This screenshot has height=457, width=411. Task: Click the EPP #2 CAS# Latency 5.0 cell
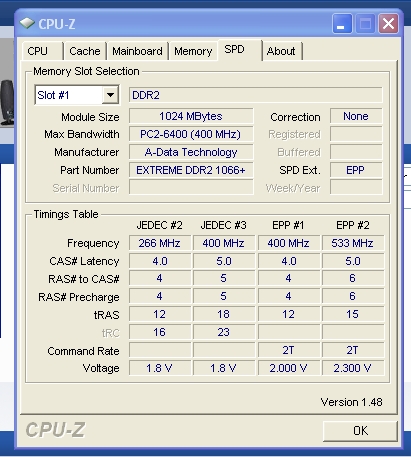[353, 261]
